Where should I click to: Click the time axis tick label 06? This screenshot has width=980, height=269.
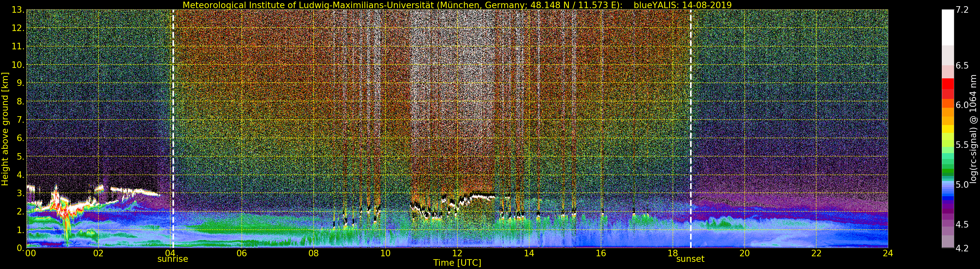click(242, 253)
